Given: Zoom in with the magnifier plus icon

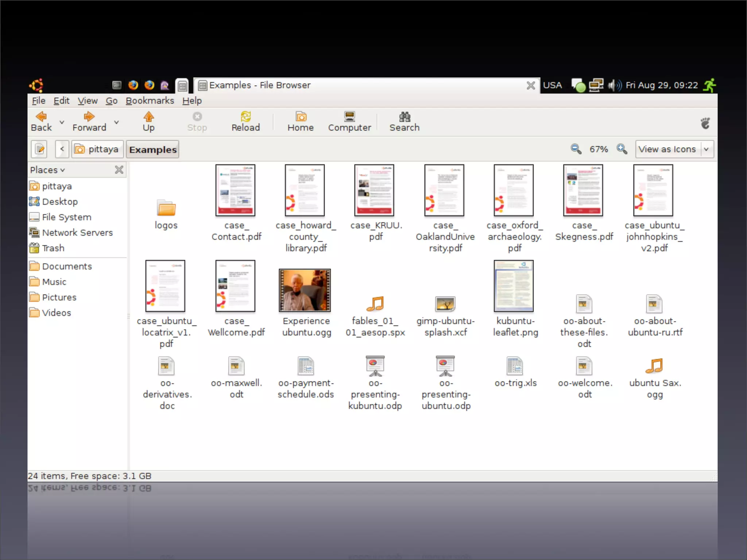Looking at the screenshot, I should [x=622, y=149].
